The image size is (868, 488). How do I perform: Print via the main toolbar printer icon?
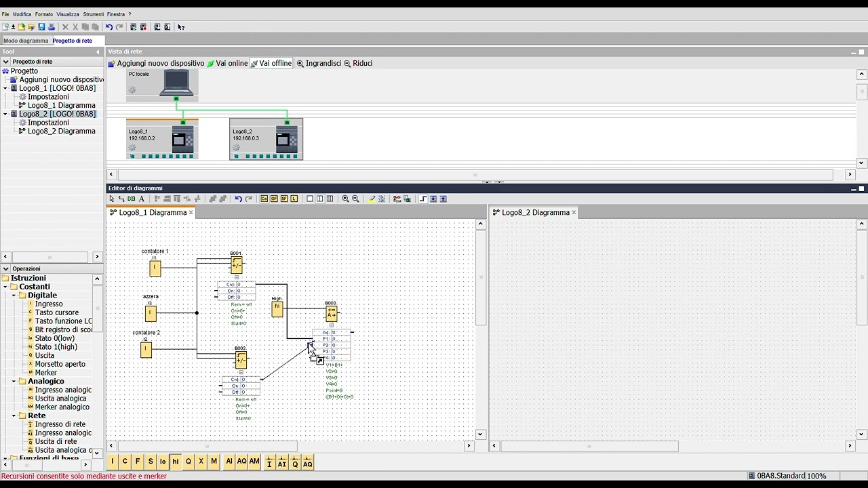click(x=51, y=27)
